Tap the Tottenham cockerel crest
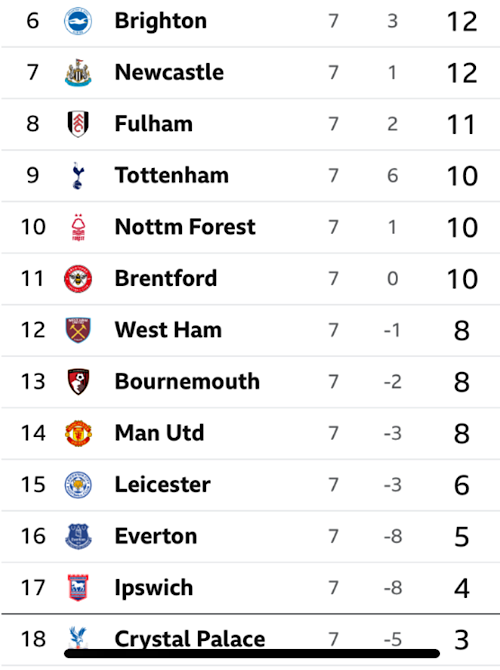 78,176
